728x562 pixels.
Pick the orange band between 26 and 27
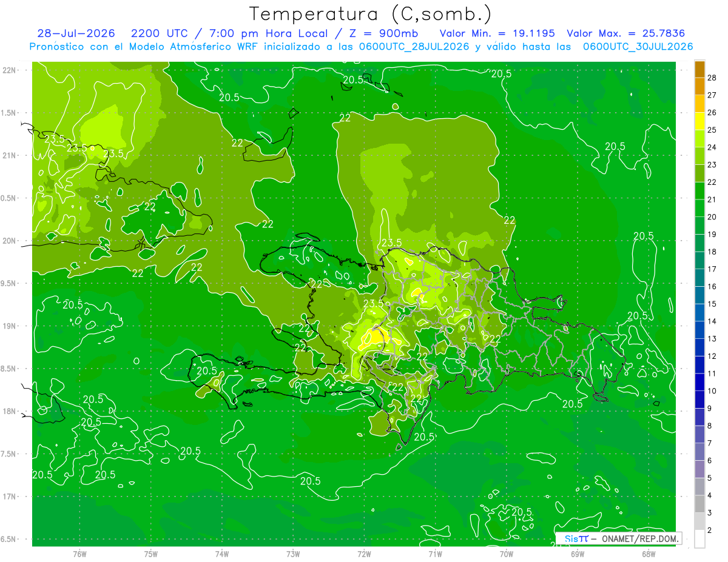699,104
